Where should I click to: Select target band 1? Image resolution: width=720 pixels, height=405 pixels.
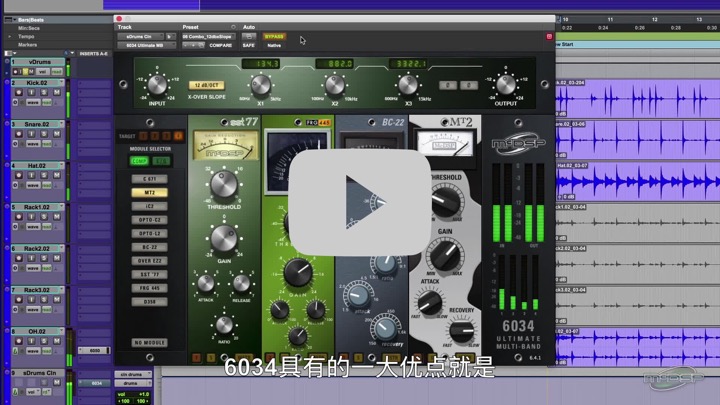(143, 136)
